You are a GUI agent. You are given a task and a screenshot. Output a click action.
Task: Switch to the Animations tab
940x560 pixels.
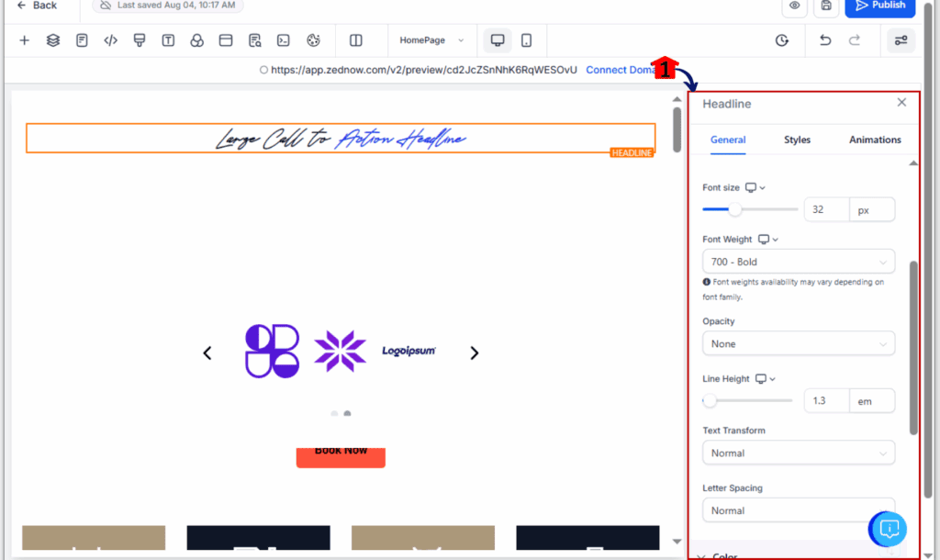875,140
